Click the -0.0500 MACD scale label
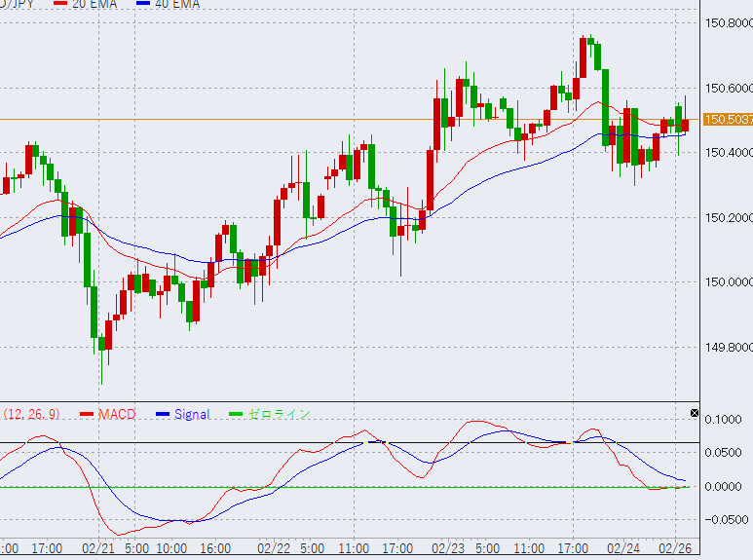Image resolution: width=753 pixels, height=560 pixels. (x=722, y=520)
